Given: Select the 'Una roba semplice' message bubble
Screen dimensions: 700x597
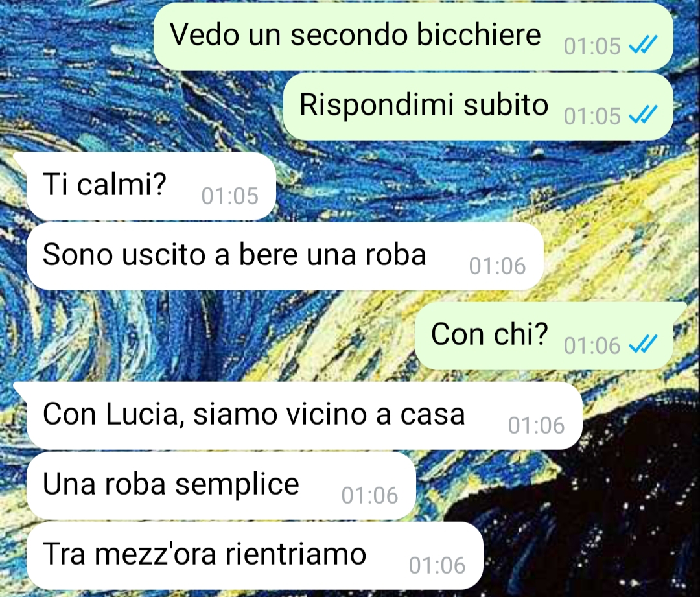Looking at the screenshot, I should [x=222, y=486].
